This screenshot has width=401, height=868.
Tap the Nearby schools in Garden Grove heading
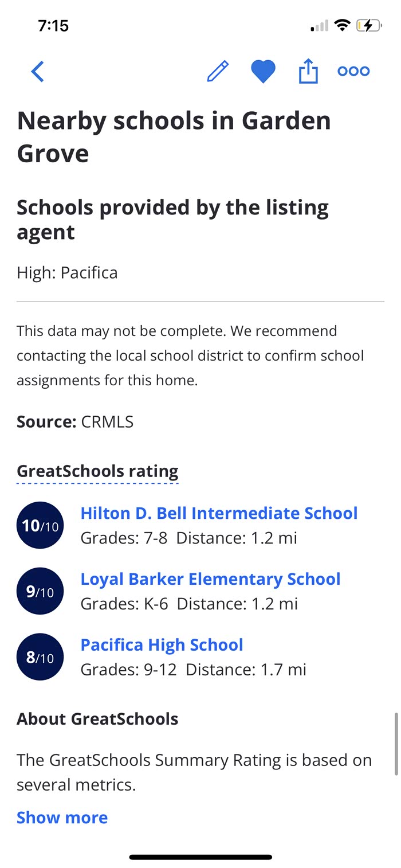coord(174,137)
